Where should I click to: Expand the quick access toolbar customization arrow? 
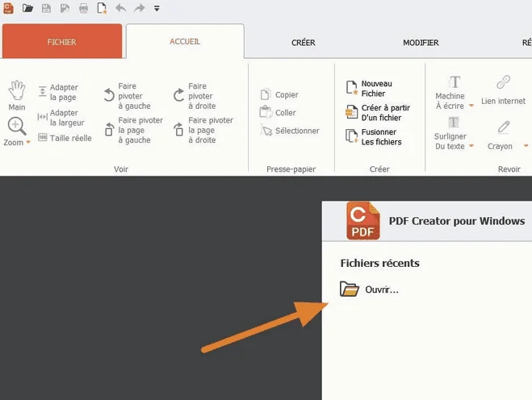157,9
